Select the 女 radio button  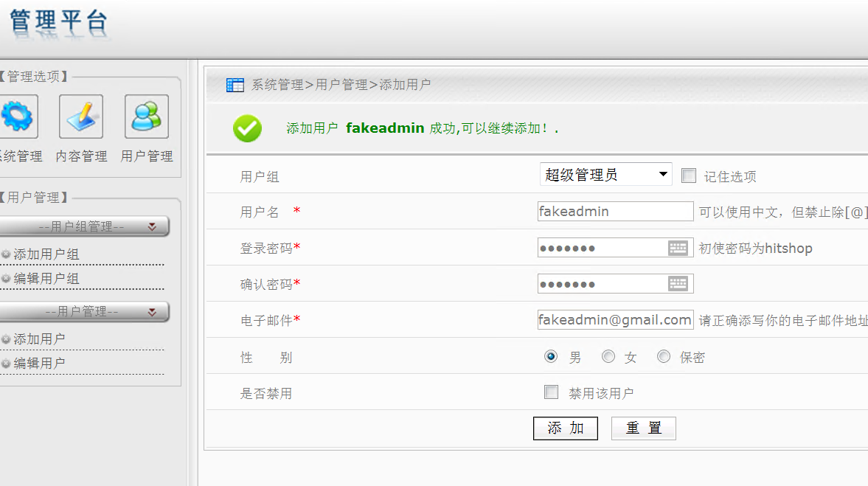point(608,356)
